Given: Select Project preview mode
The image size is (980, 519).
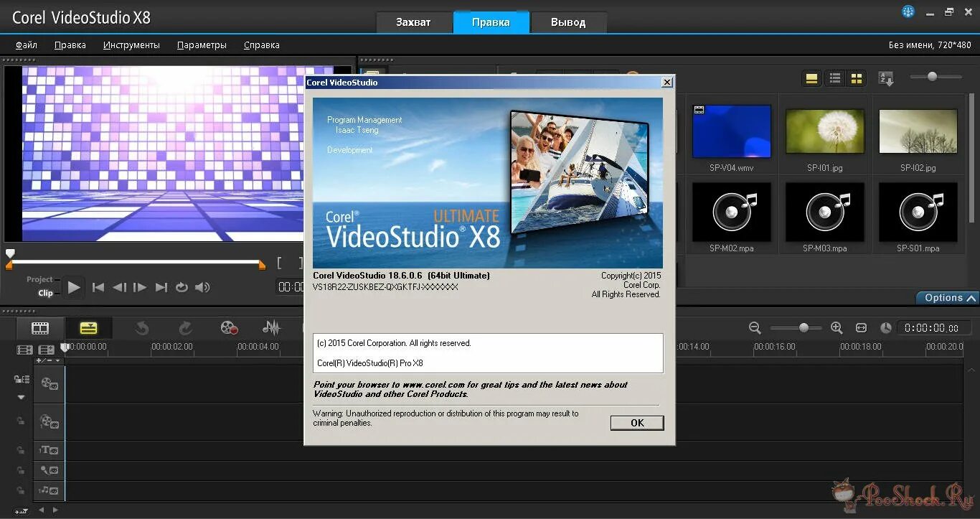Looking at the screenshot, I should click(39, 279).
